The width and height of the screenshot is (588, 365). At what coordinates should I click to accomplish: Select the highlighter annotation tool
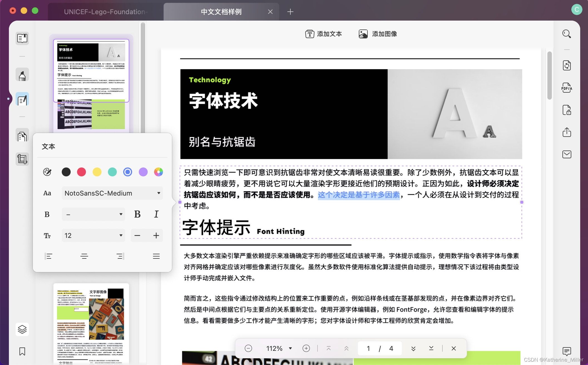(x=22, y=75)
